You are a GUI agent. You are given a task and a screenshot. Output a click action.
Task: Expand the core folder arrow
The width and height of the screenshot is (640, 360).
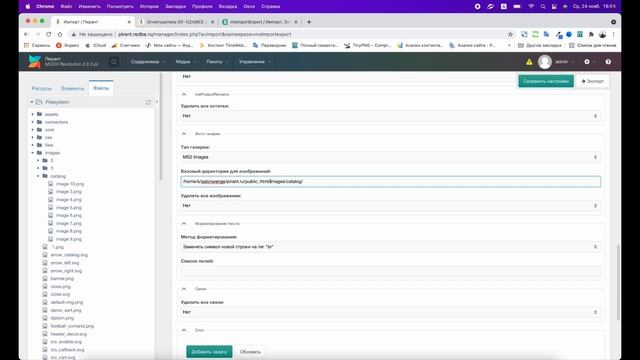[33, 130]
